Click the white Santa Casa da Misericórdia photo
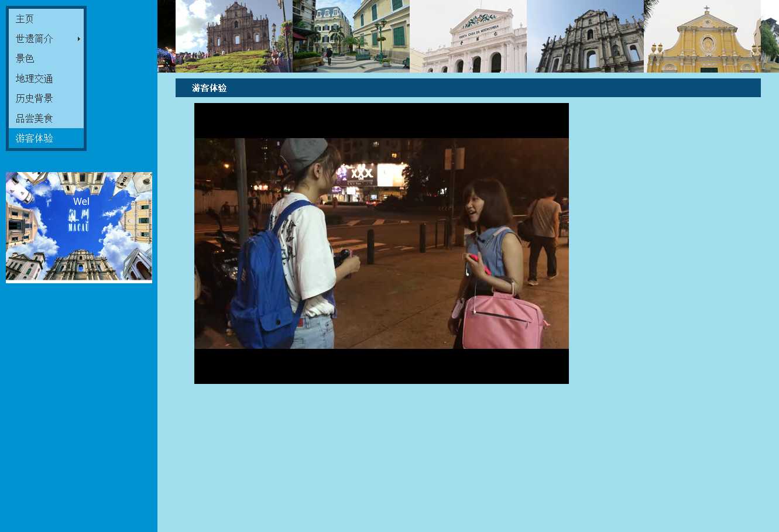The width and height of the screenshot is (779, 532). [468, 36]
